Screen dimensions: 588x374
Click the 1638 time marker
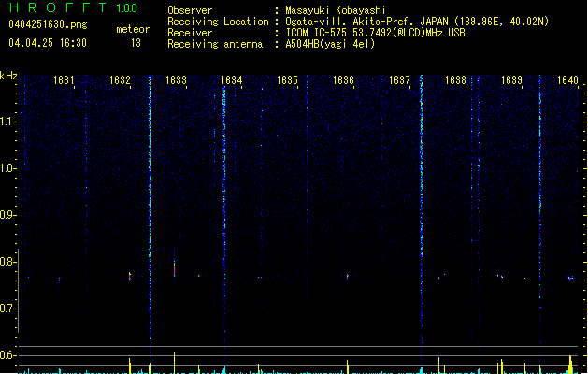[x=455, y=80]
